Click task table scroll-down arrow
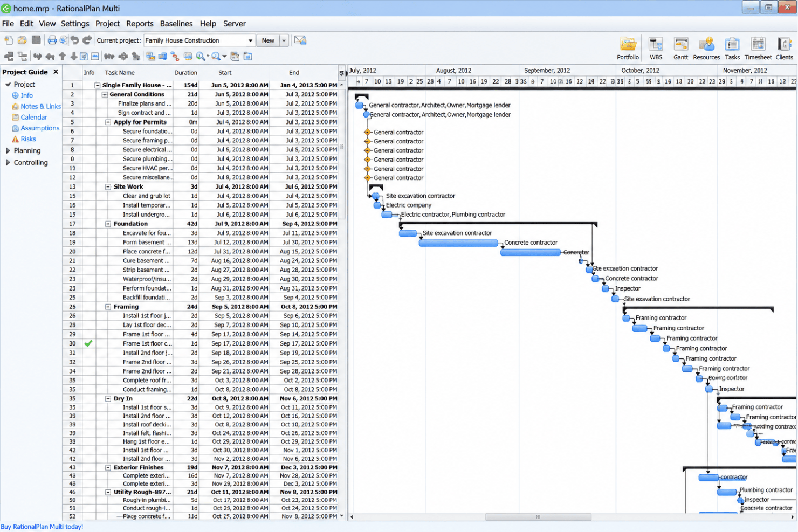Viewport: 798px width, 532px height. point(342,516)
